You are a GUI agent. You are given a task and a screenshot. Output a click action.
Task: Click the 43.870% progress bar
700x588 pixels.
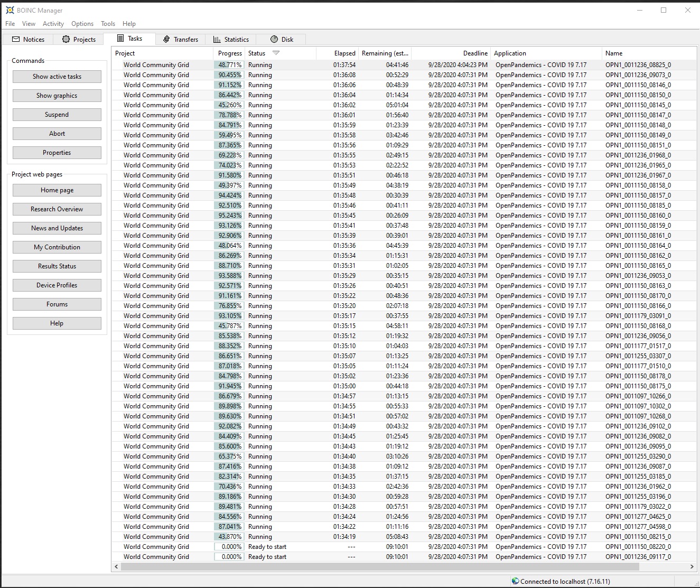pyautogui.click(x=229, y=537)
